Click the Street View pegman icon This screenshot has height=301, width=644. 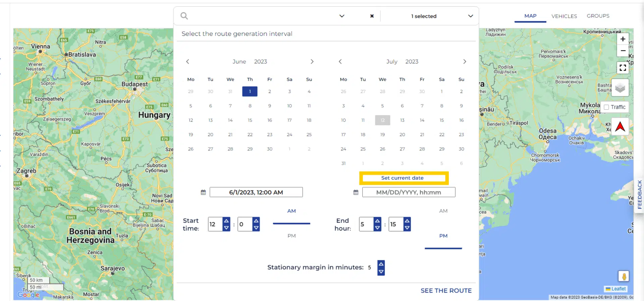[624, 276]
